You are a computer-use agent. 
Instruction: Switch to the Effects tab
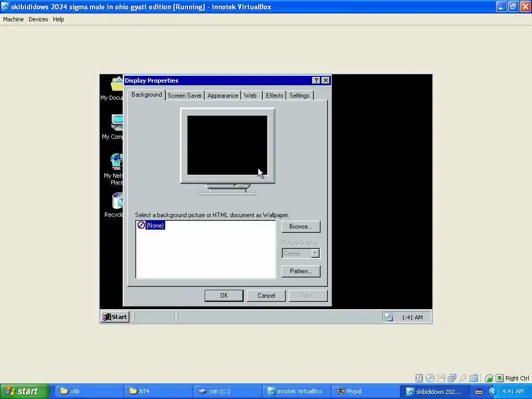274,96
